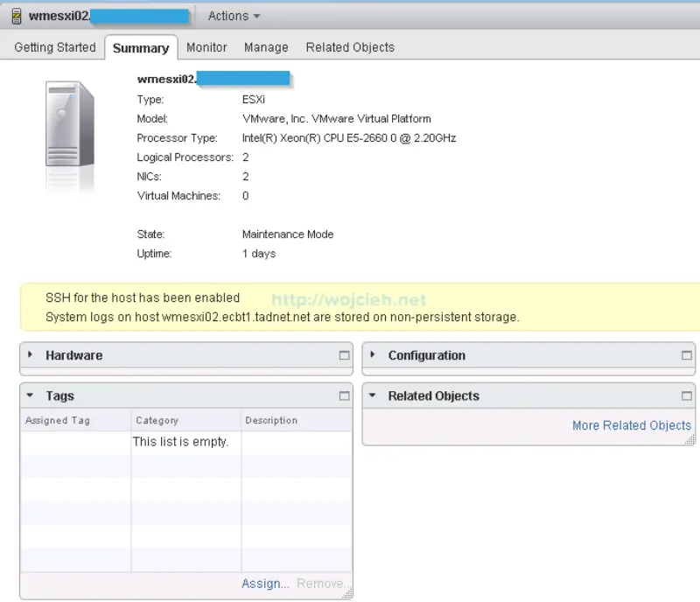The image size is (700, 602).
Task: Switch to the Monitor tab
Action: point(206,47)
